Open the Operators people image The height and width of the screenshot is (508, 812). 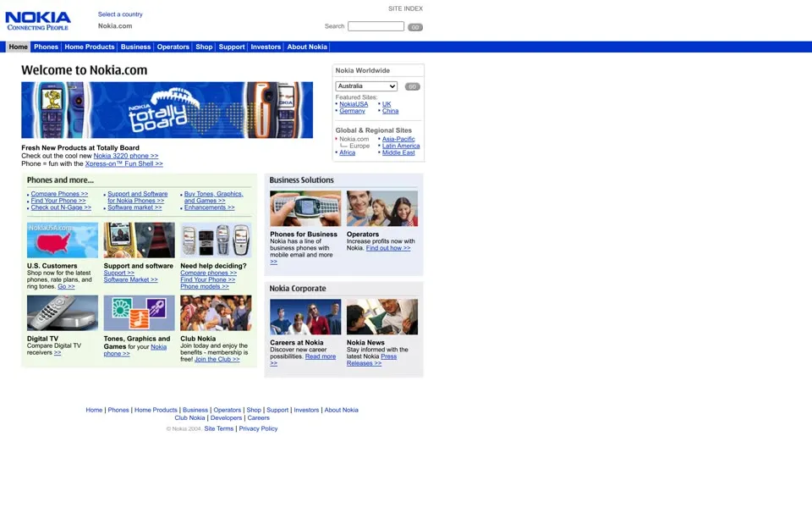click(381, 208)
